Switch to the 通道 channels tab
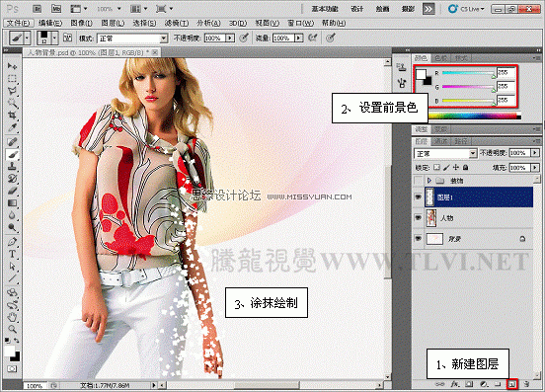 click(441, 141)
